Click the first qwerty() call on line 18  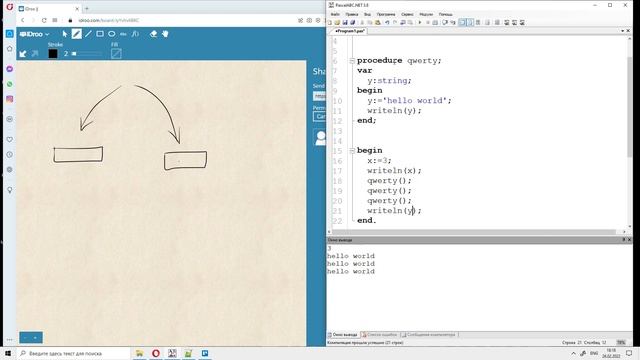click(x=389, y=181)
